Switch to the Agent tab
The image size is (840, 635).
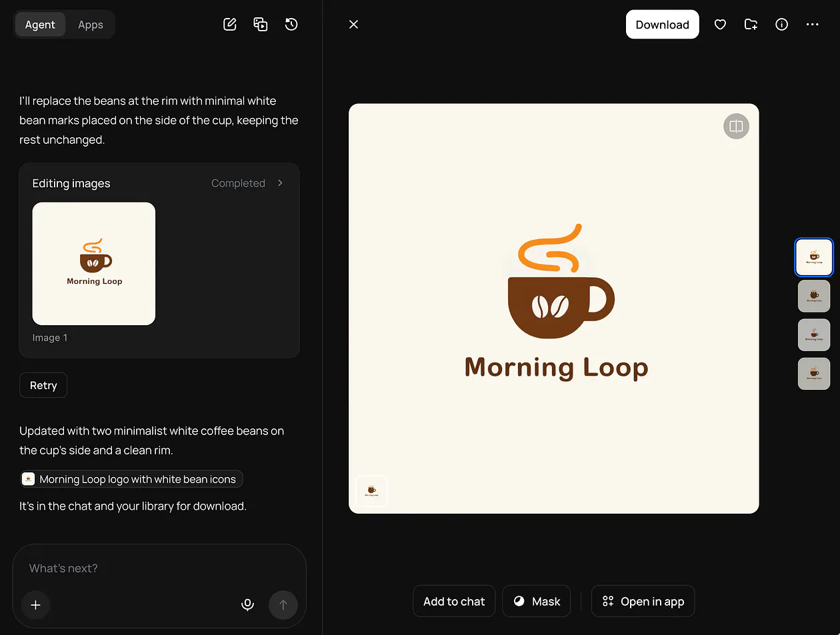(x=40, y=25)
